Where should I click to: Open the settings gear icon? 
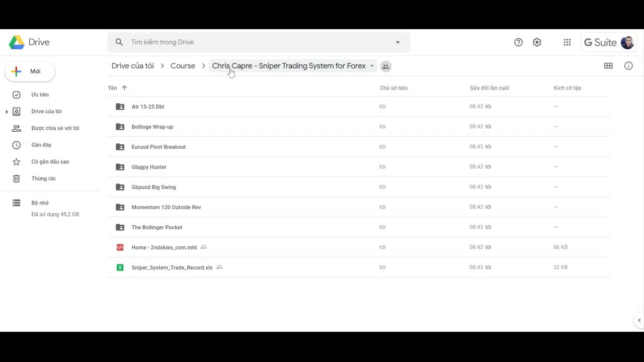point(537,42)
